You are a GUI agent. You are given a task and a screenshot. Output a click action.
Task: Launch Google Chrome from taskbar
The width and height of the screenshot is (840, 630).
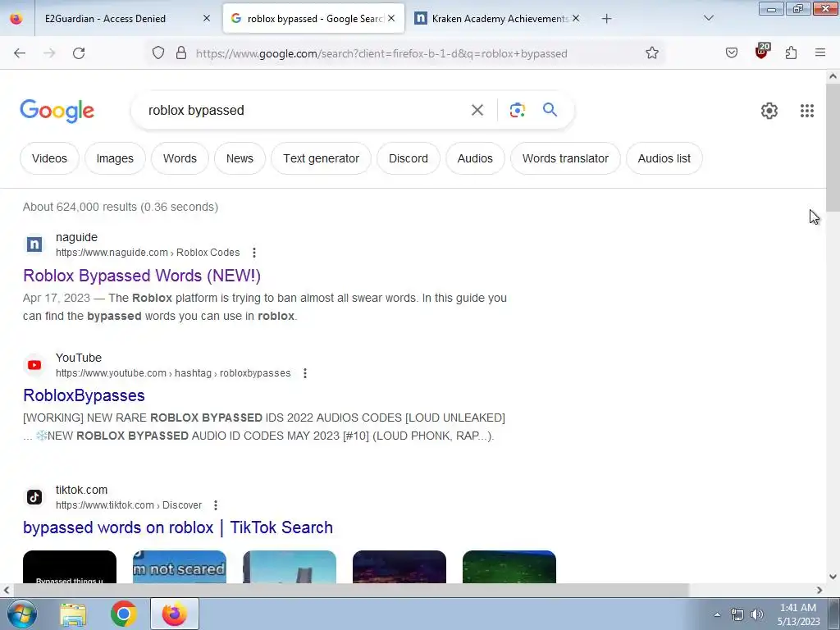point(123,614)
